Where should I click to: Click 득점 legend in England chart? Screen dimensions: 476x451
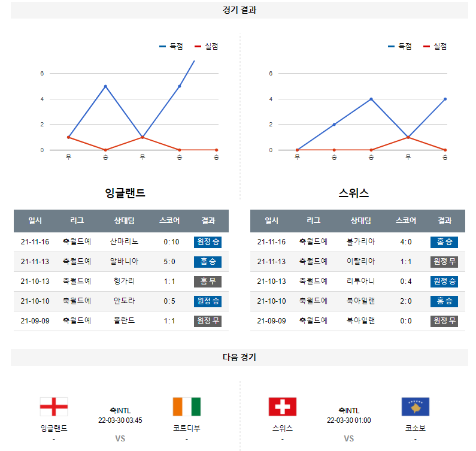[171, 47]
